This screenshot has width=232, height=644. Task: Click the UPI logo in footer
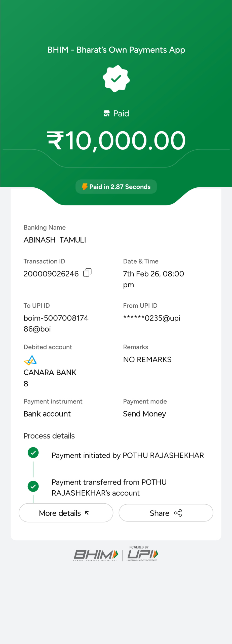[x=142, y=554]
